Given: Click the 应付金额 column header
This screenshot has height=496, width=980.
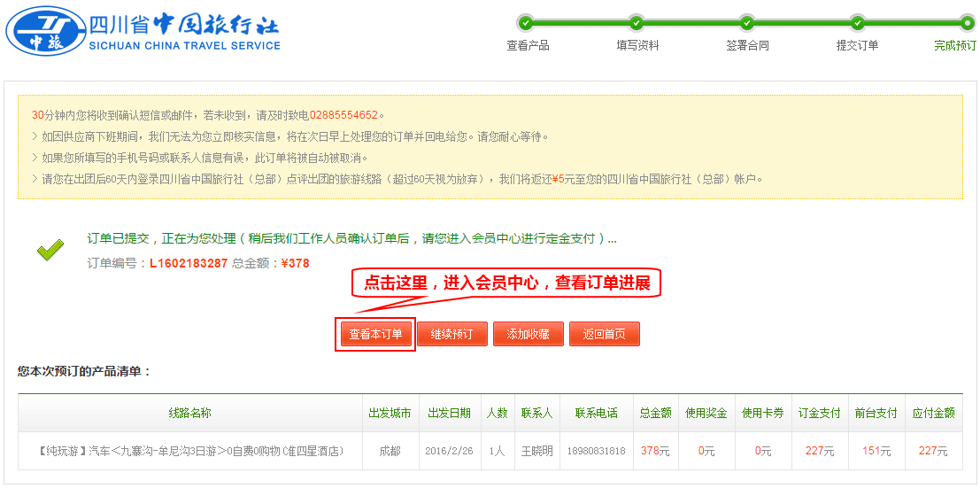Looking at the screenshot, I should pyautogui.click(x=933, y=413).
